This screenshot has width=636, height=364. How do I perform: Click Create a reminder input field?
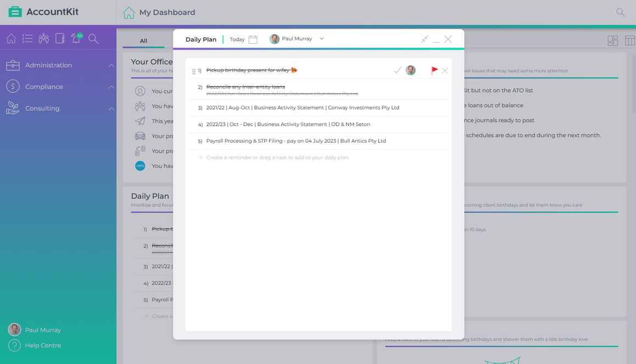pos(277,157)
